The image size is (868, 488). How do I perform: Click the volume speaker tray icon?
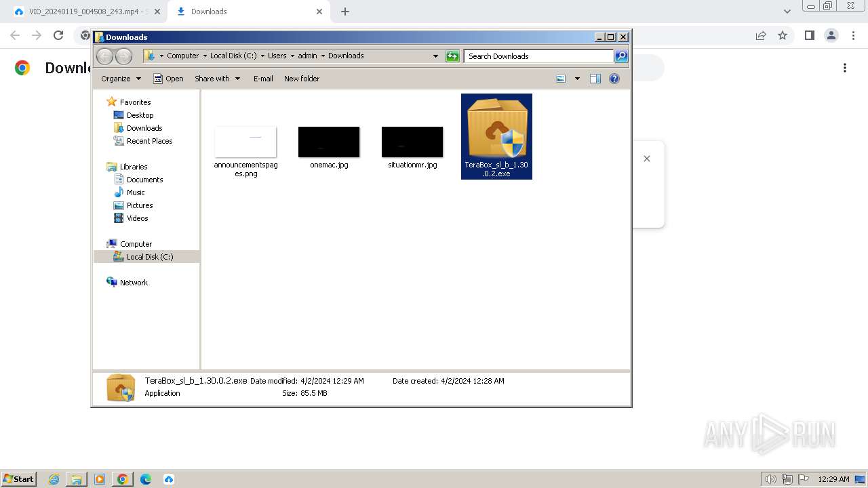click(771, 479)
